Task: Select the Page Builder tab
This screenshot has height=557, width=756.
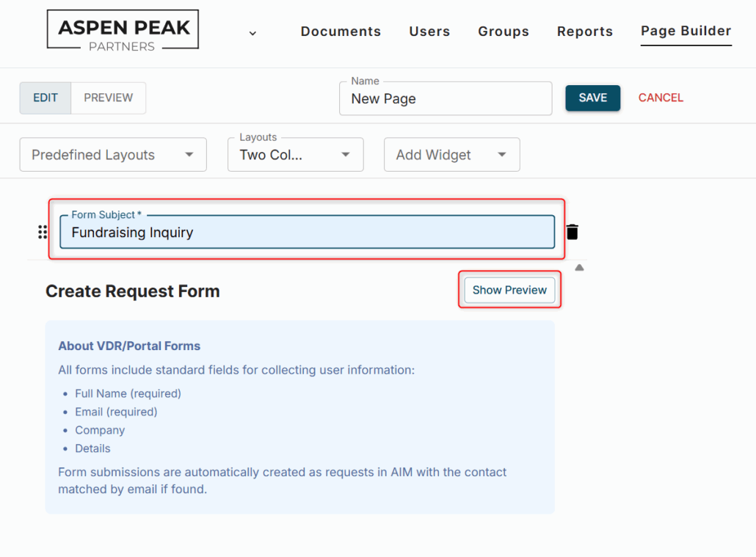Action: (x=686, y=31)
